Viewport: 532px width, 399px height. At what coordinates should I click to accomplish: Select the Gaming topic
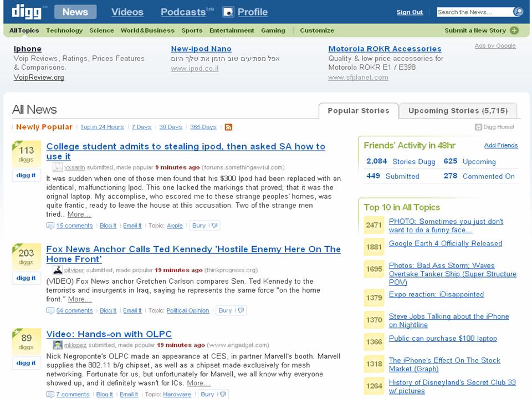(273, 30)
